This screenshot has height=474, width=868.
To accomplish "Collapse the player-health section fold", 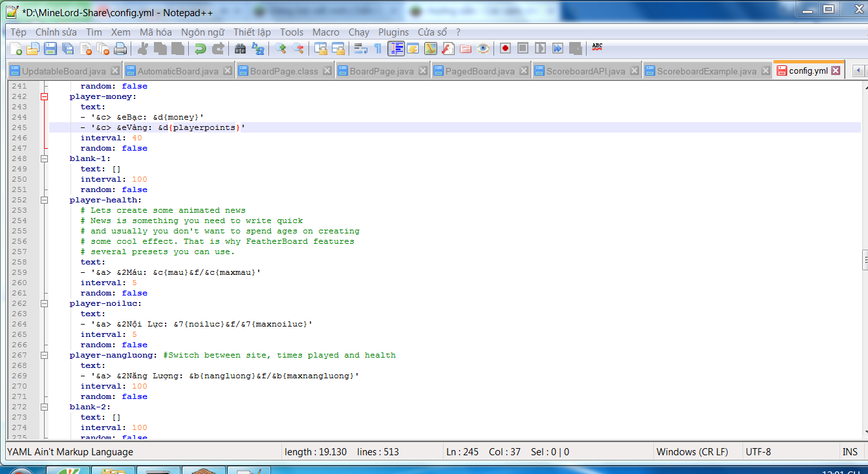I will [45, 200].
